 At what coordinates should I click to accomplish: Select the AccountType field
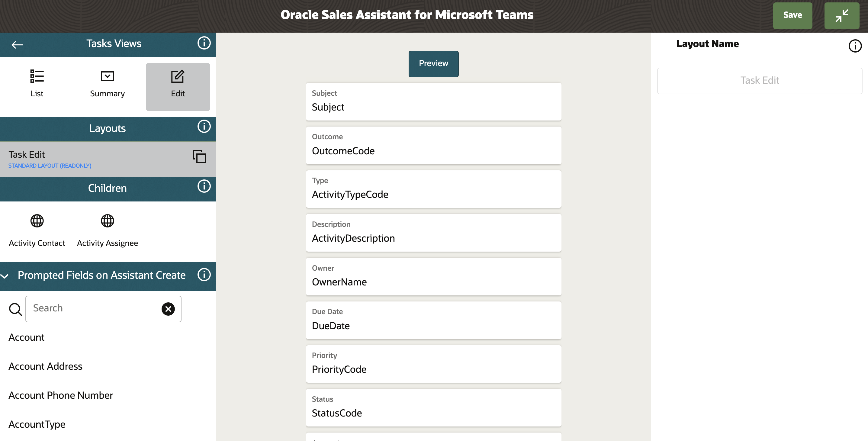tap(37, 424)
